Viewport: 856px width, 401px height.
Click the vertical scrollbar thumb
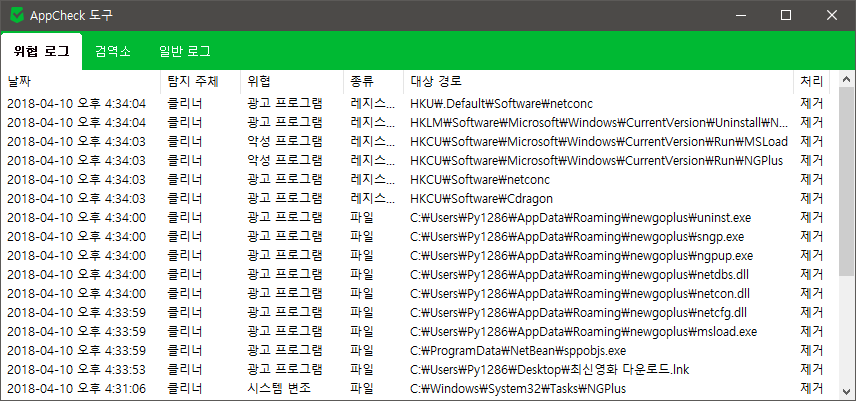(x=847, y=182)
